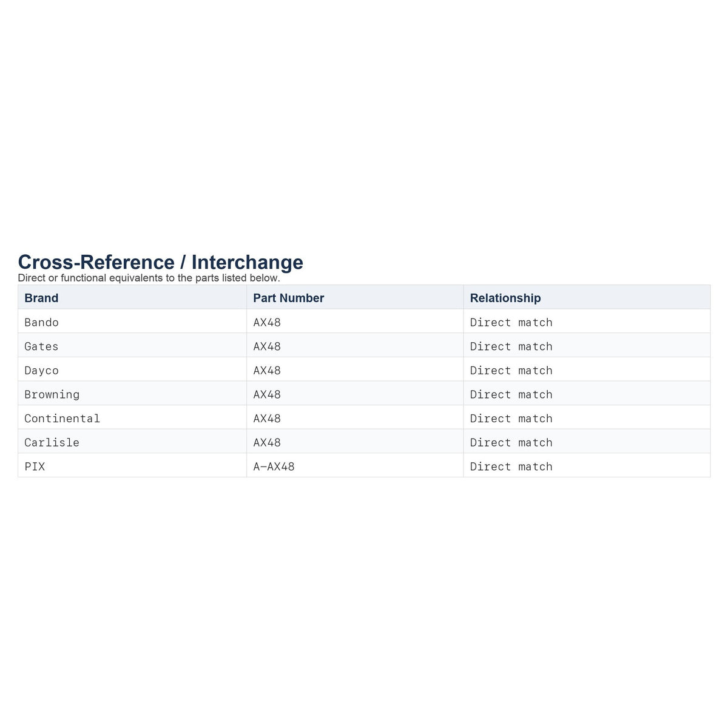Click the AX48 part number for Browning

pyautogui.click(x=267, y=394)
